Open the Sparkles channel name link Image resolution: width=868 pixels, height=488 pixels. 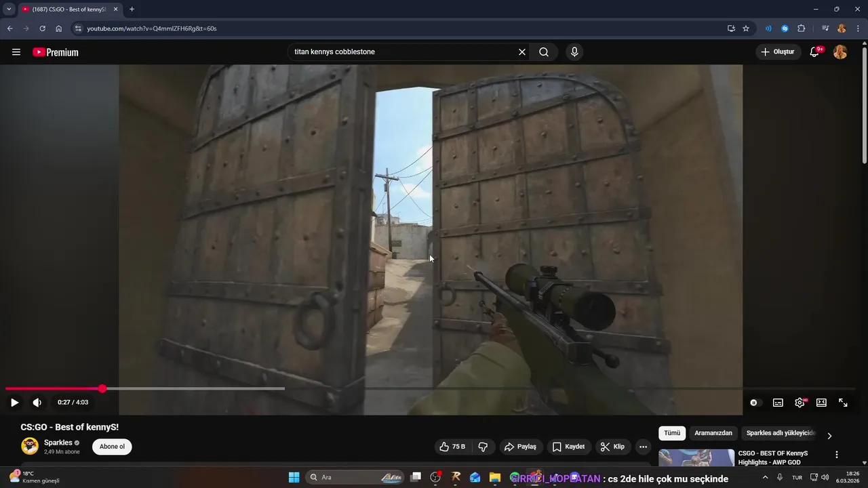point(58,443)
